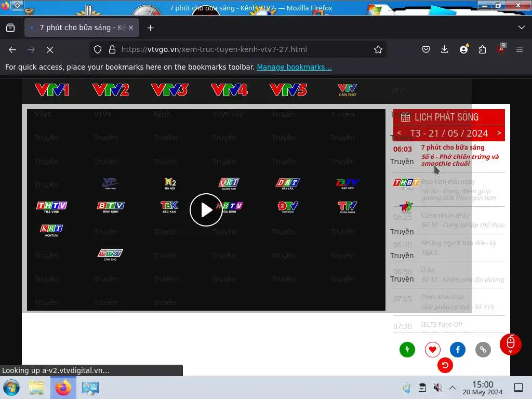The width and height of the screenshot is (532, 399).
Task: Add channel to favorites with heart icon
Action: [433, 350]
